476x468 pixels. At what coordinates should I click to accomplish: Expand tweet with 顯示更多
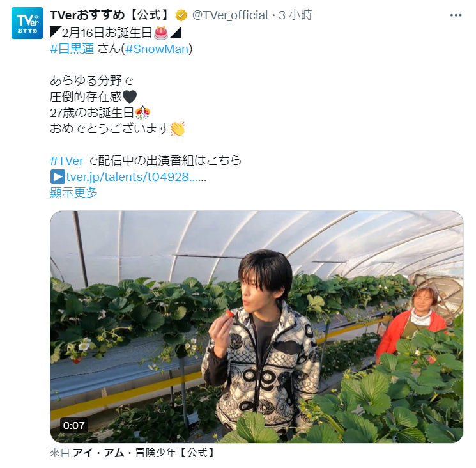[x=73, y=192]
